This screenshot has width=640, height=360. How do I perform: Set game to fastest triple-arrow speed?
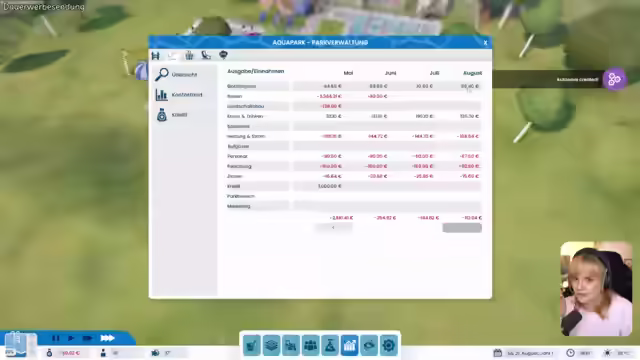(107, 338)
